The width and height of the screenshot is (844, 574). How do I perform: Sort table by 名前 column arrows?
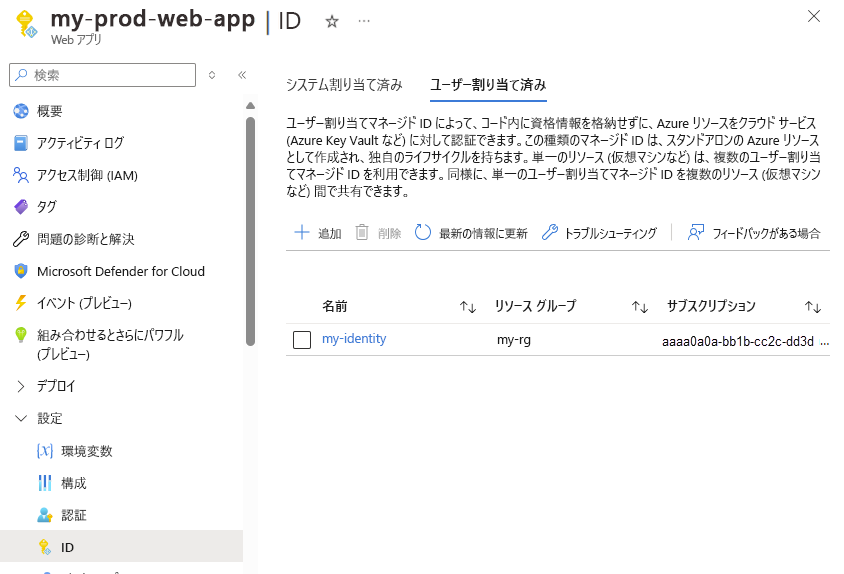pyautogui.click(x=468, y=307)
